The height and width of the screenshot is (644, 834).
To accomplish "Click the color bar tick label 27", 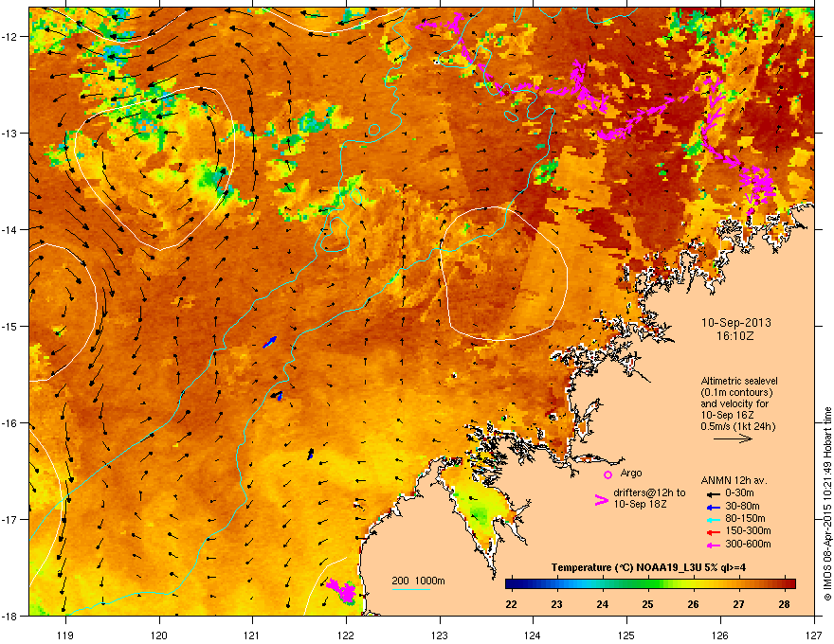I will coord(738,604).
